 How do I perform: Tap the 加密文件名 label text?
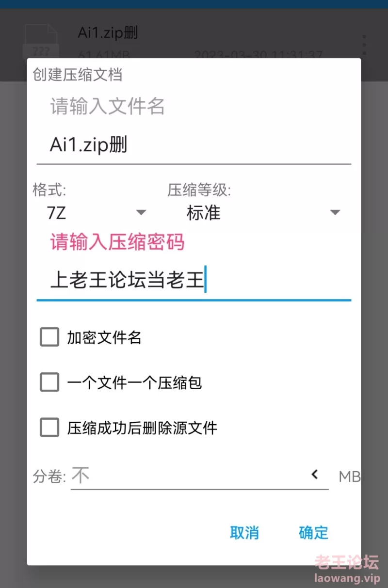[104, 337]
